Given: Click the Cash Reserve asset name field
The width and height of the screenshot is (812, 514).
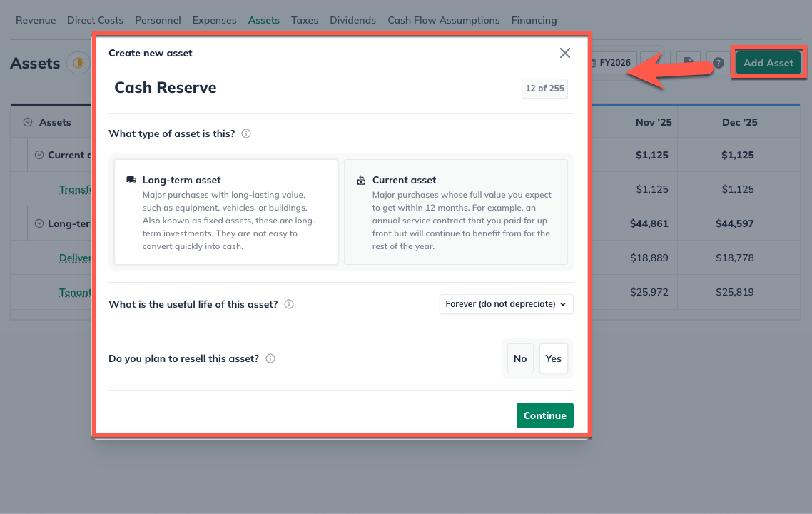Looking at the screenshot, I should (165, 87).
